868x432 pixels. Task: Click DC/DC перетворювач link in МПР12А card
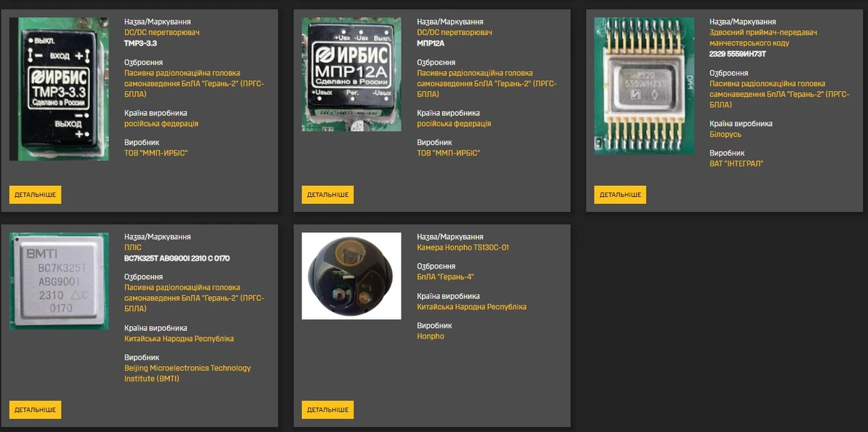point(454,33)
